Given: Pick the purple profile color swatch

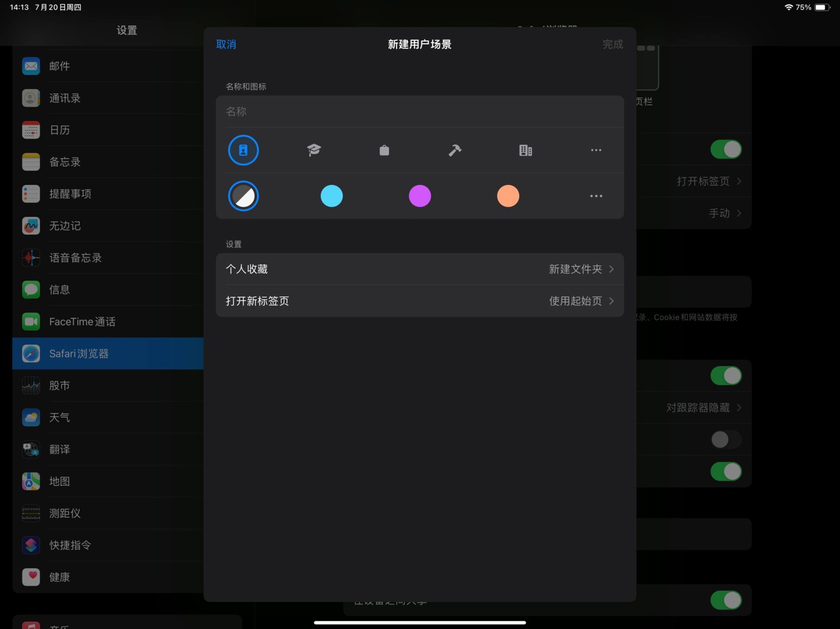Looking at the screenshot, I should coord(420,196).
